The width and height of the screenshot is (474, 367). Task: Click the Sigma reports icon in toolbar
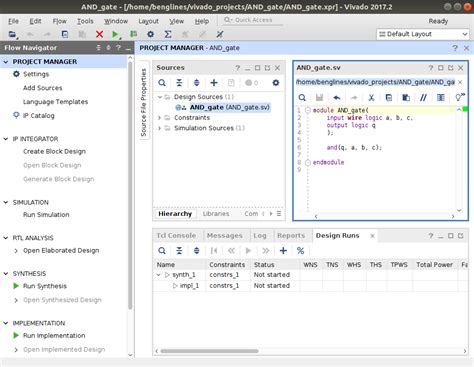point(168,34)
